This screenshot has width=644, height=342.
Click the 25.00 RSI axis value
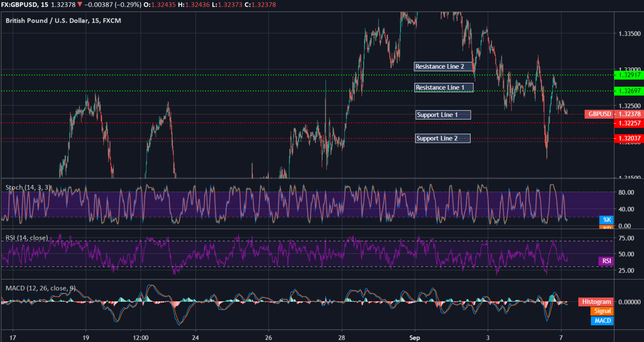click(626, 271)
